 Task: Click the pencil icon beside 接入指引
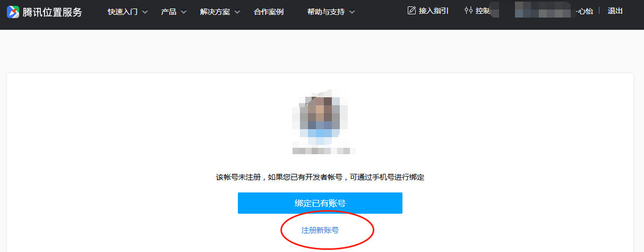[x=411, y=11]
